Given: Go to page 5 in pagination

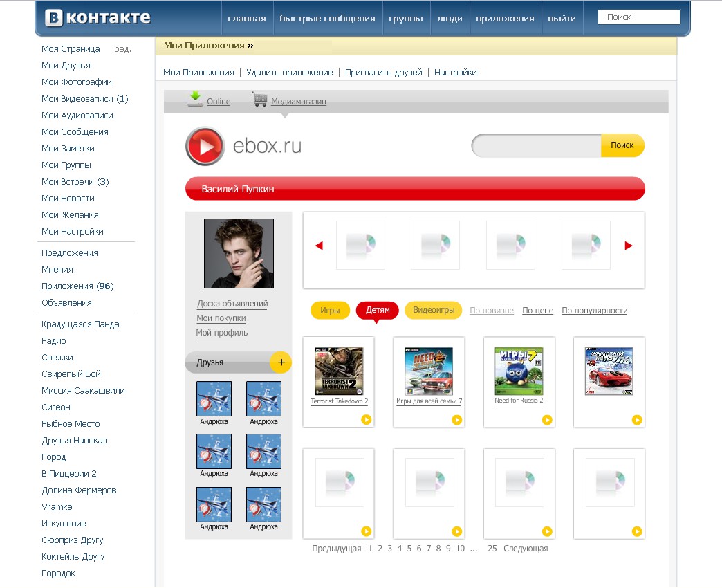Looking at the screenshot, I should point(409,549).
